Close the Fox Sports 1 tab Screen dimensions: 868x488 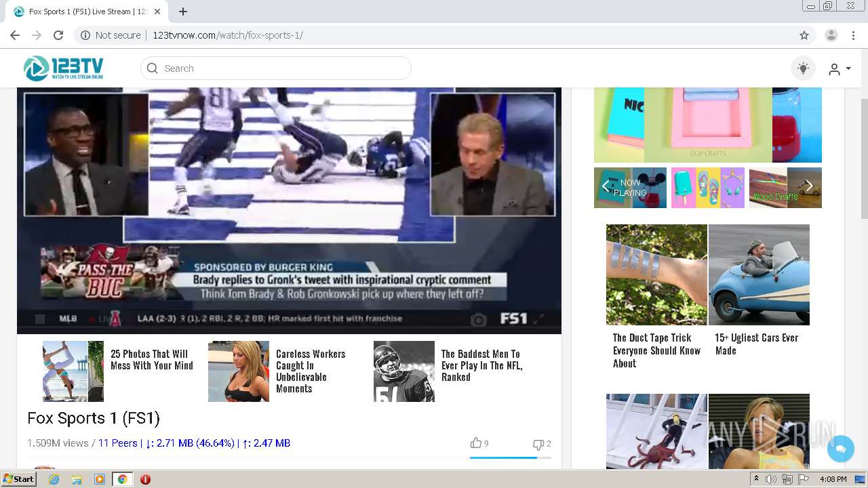(x=158, y=12)
